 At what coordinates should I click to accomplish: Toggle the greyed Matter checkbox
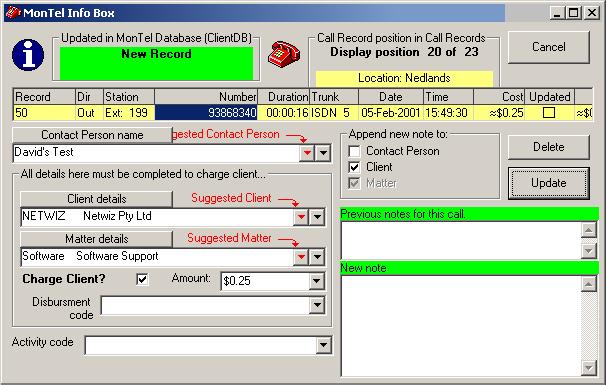[354, 183]
